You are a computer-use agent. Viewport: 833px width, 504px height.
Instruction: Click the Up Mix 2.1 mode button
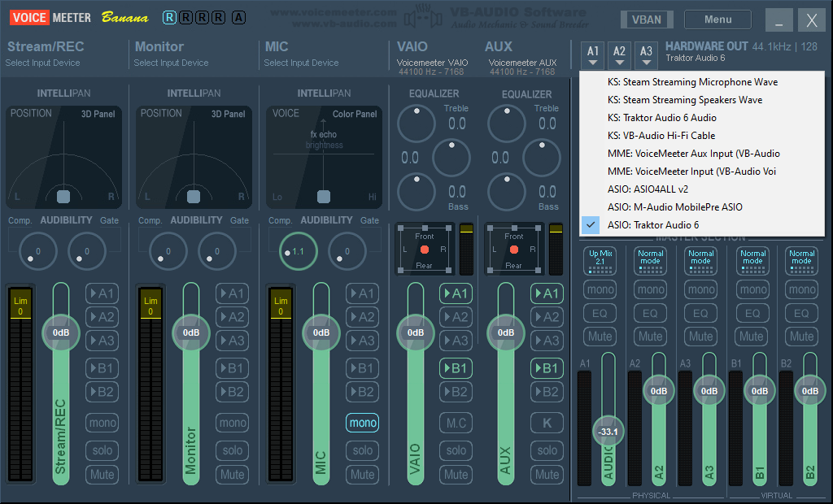tap(600, 261)
